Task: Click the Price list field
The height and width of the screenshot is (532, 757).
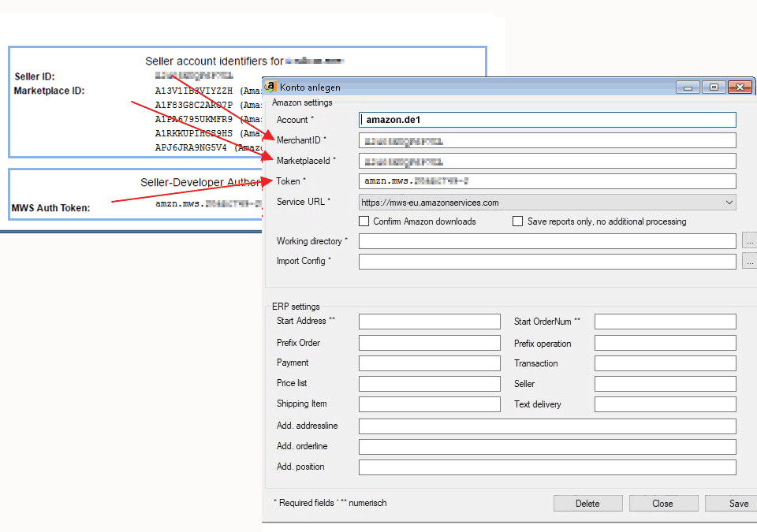Action: coord(430,384)
